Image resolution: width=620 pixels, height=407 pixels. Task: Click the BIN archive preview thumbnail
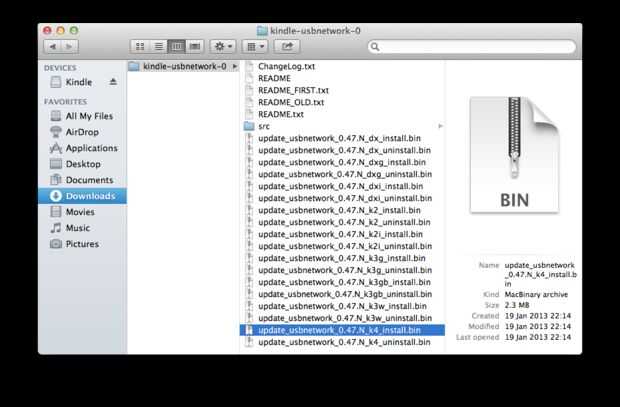point(514,155)
